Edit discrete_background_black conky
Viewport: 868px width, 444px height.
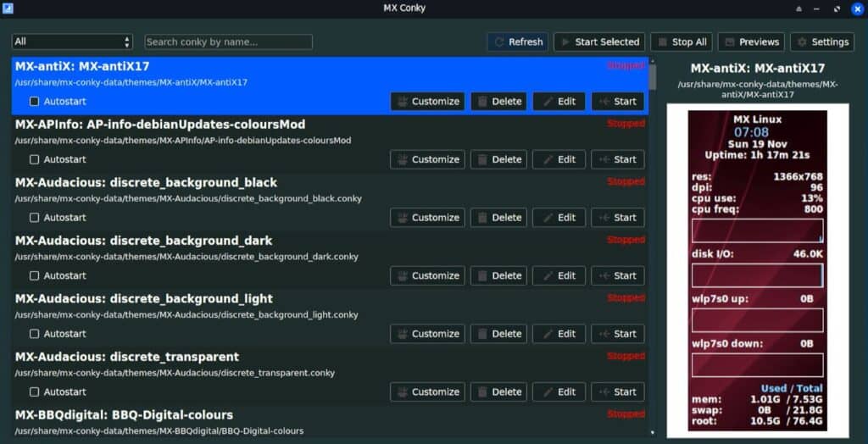tap(559, 218)
